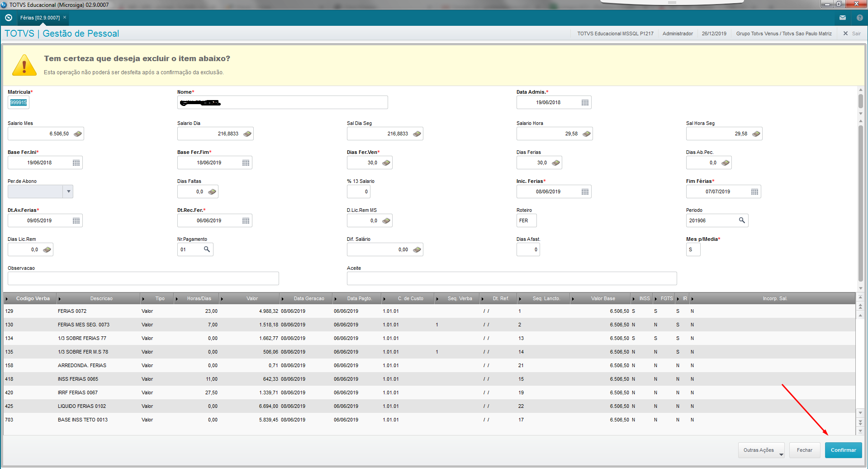Open calendar picker for Data Admis. field
868x469 pixels.
(x=585, y=103)
